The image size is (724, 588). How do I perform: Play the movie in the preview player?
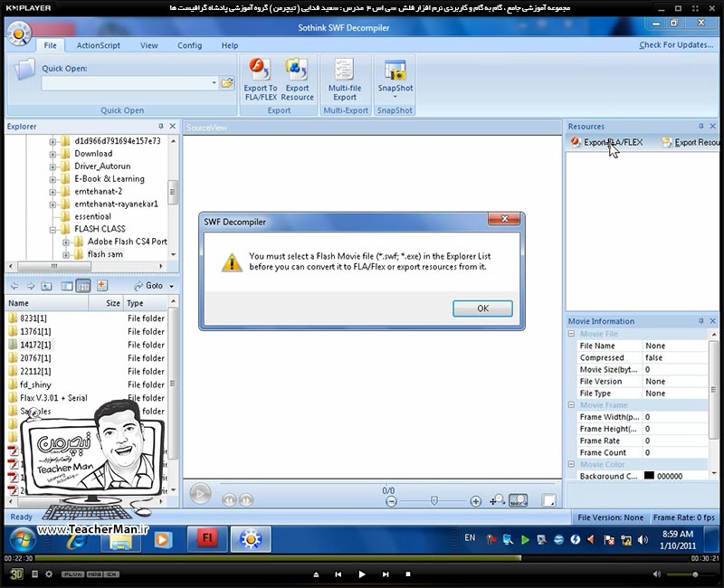pos(200,494)
